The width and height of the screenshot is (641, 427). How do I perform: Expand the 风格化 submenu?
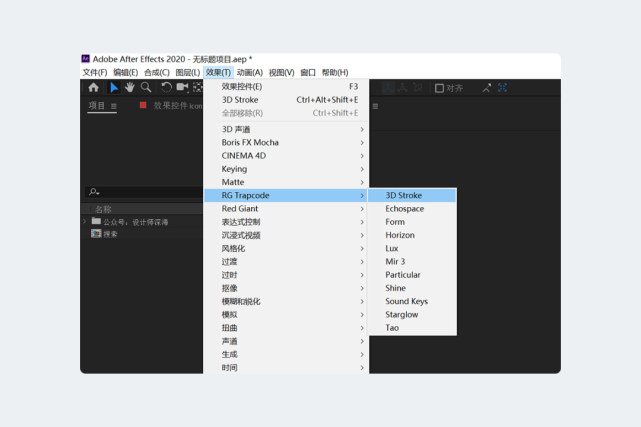[x=286, y=248]
